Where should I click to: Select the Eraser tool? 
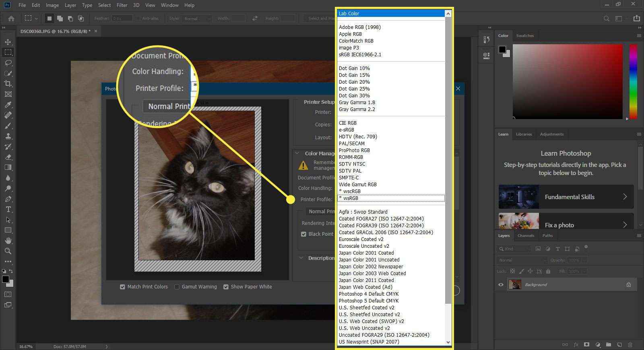click(8, 157)
